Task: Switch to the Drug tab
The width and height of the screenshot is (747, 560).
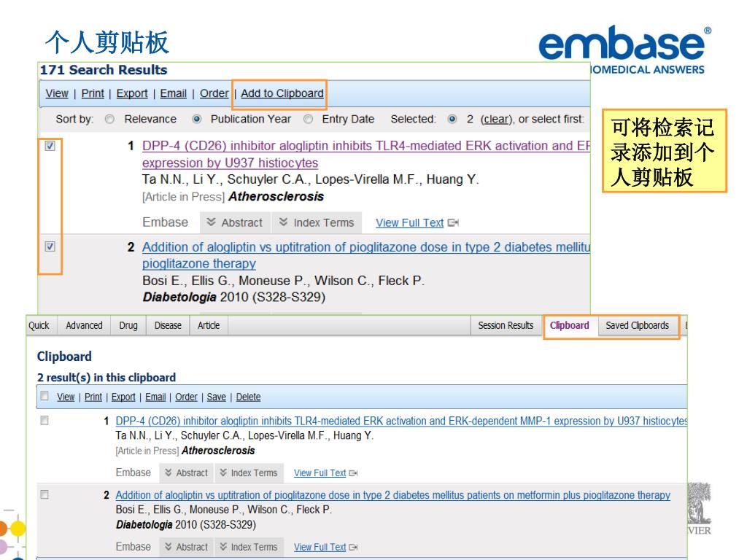Action: point(128,325)
